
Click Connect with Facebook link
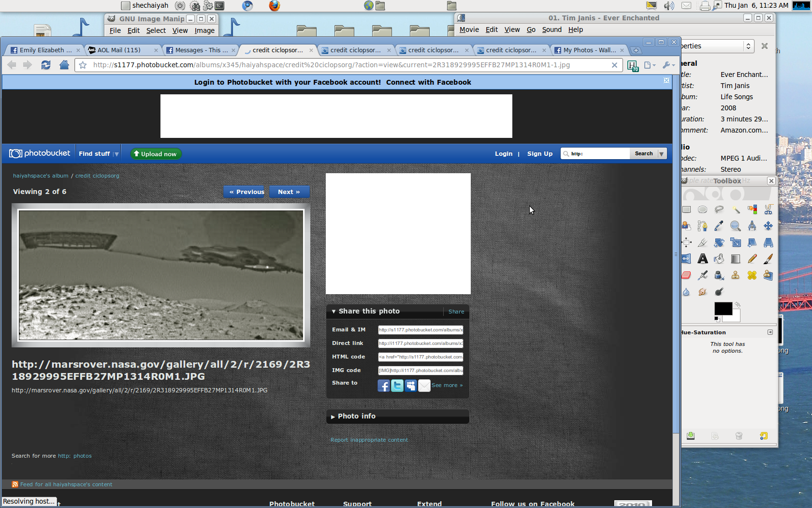pyautogui.click(x=429, y=82)
